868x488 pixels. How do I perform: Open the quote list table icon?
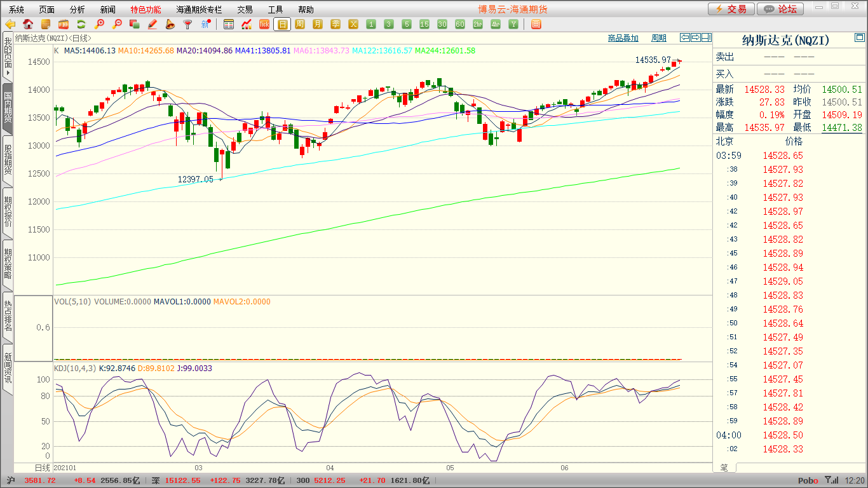(x=229, y=25)
